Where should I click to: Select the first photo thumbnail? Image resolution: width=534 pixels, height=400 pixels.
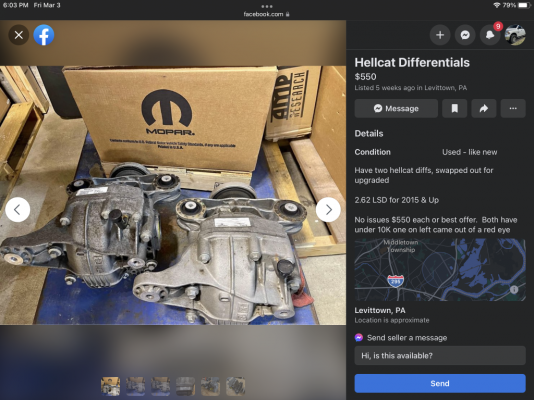tap(110, 386)
